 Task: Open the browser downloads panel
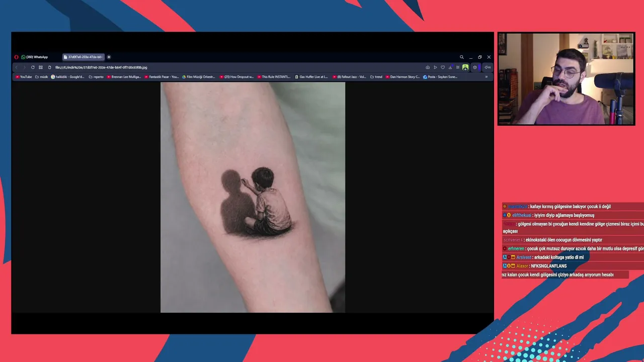coord(450,67)
